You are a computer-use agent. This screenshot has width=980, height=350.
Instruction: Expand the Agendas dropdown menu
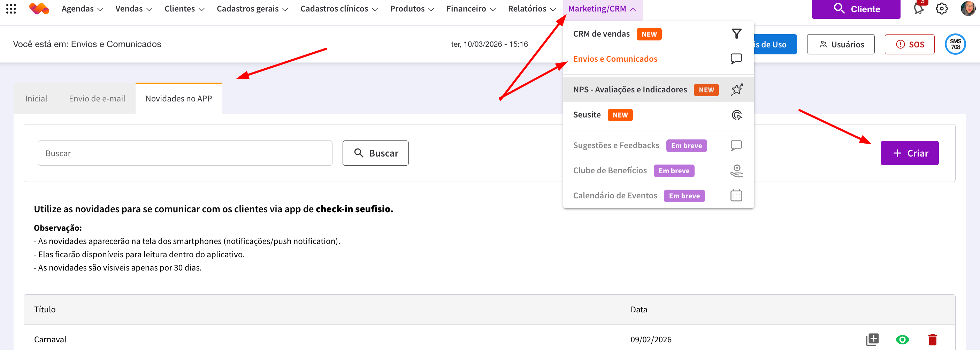(x=82, y=9)
